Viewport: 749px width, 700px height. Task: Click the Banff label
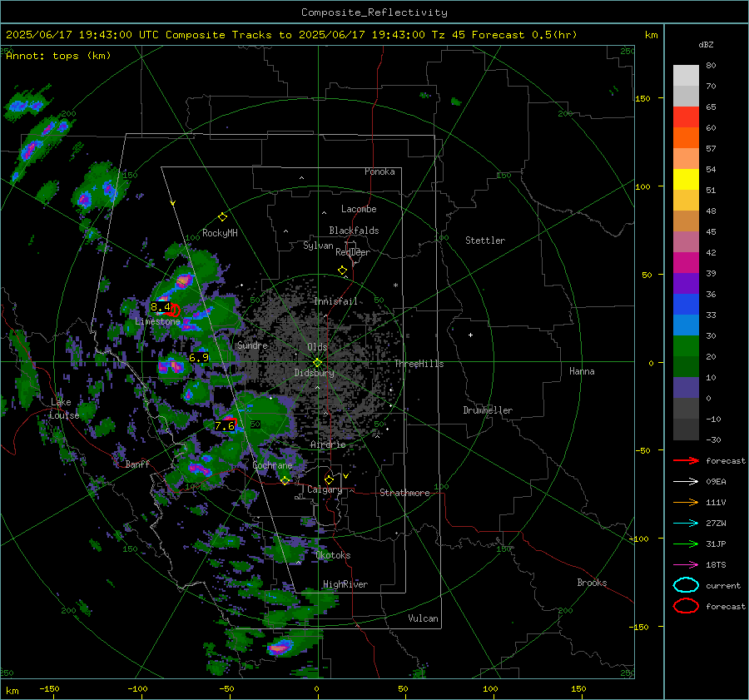(137, 464)
